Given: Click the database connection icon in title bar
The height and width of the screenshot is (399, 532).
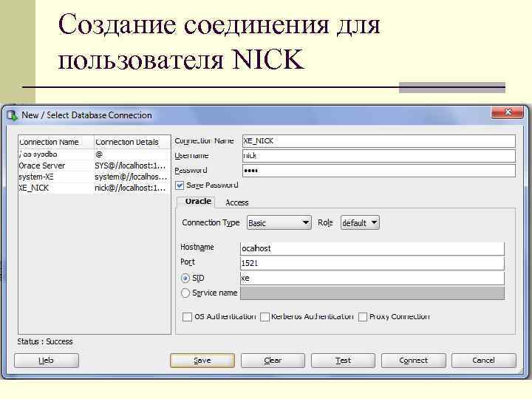Looking at the screenshot, I should tap(13, 115).
